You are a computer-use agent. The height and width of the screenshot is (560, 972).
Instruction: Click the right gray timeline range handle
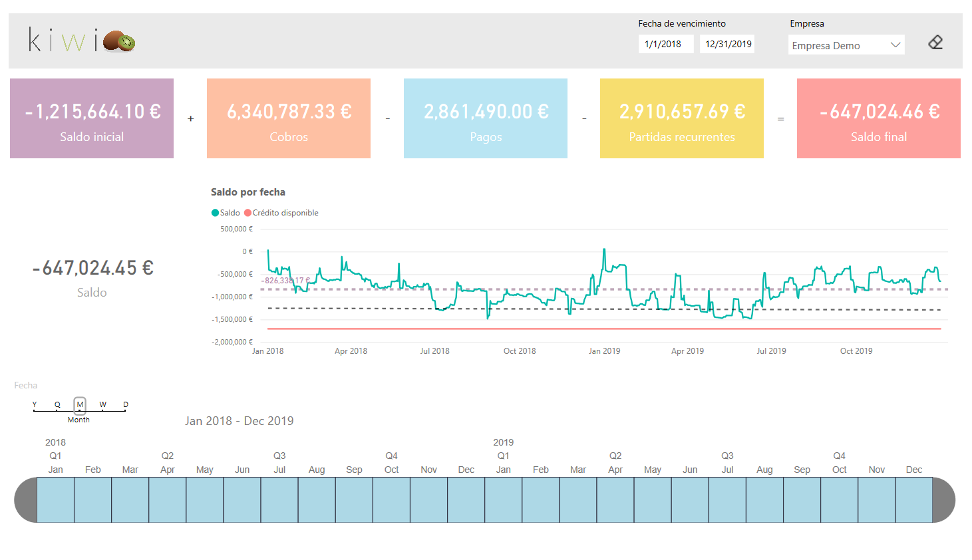point(943,499)
